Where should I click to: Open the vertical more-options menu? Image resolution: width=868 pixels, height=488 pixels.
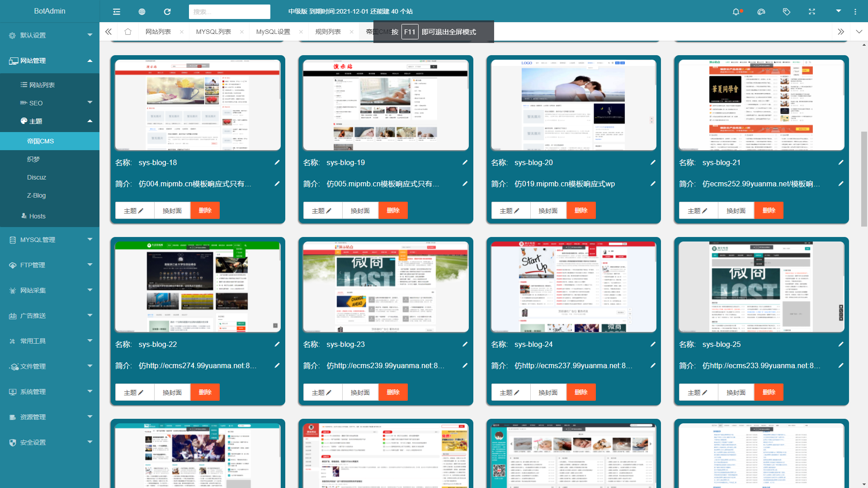tap(855, 12)
